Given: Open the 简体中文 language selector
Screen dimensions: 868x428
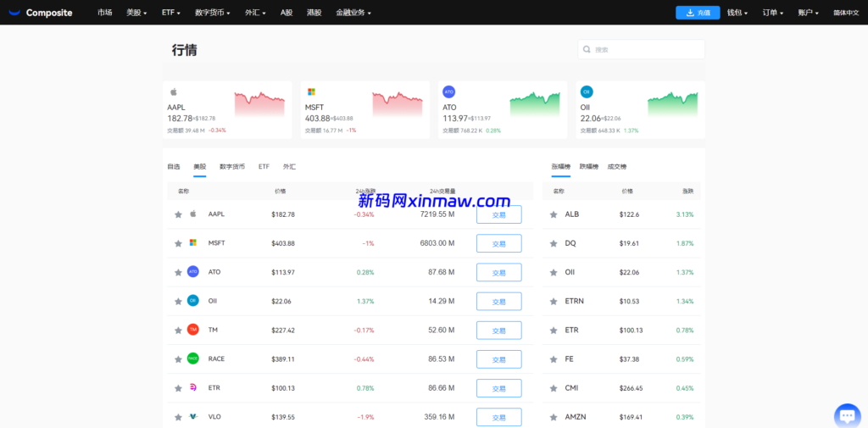Looking at the screenshot, I should tap(846, 12).
